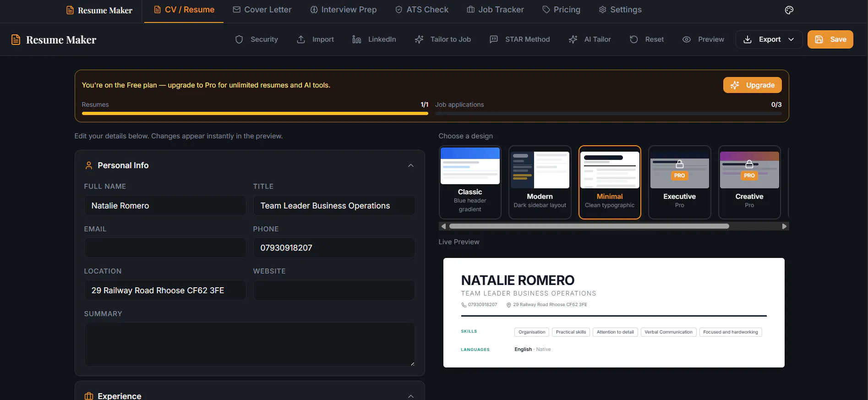Toggle the Preview eye button

click(703, 39)
